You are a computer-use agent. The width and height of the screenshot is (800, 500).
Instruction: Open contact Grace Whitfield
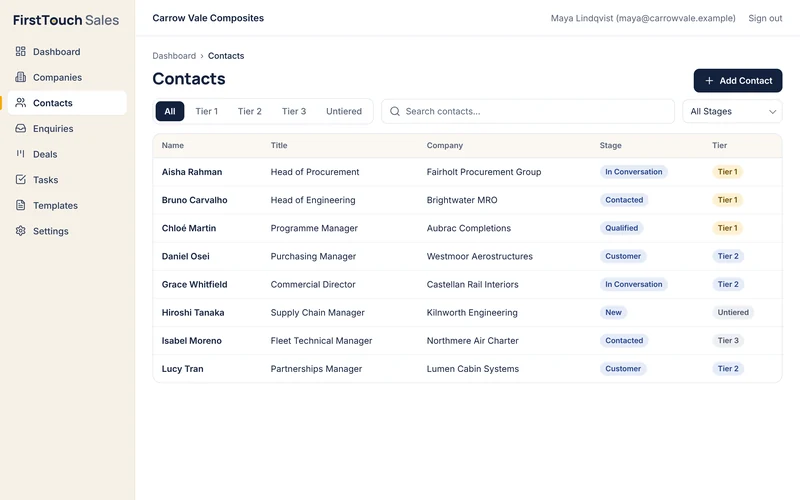pos(194,284)
